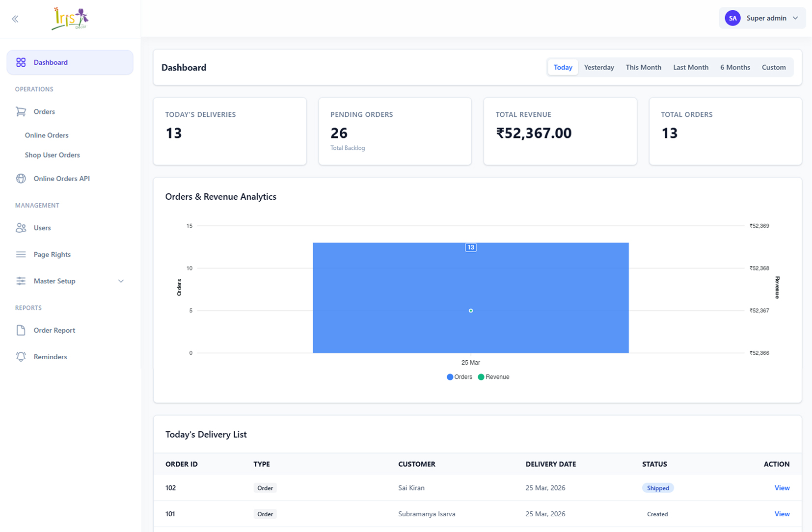Expand the Master Setup submenu

pos(121,281)
